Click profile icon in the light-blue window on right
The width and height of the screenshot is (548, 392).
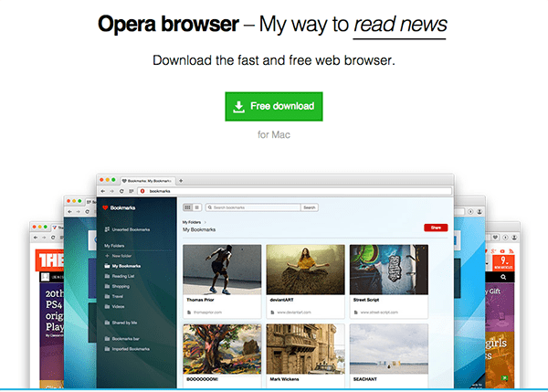click(x=479, y=212)
